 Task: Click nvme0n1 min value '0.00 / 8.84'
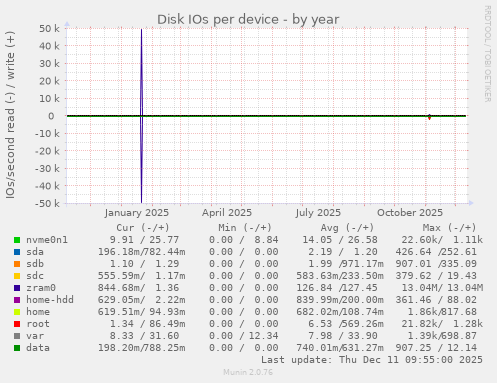point(244,240)
